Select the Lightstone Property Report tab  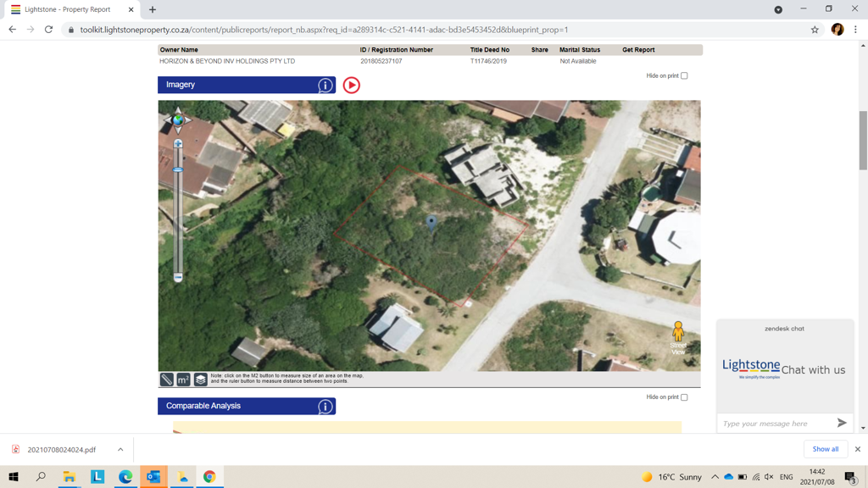pos(68,9)
